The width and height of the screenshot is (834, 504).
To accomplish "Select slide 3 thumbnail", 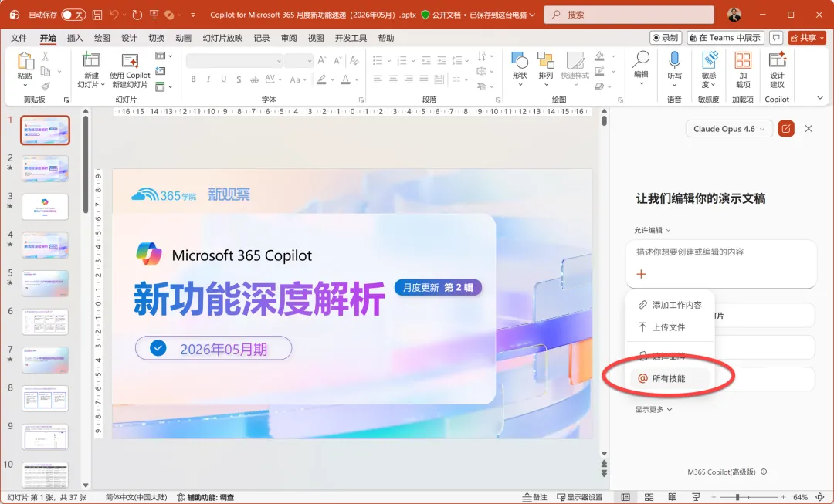I will pos(46,207).
